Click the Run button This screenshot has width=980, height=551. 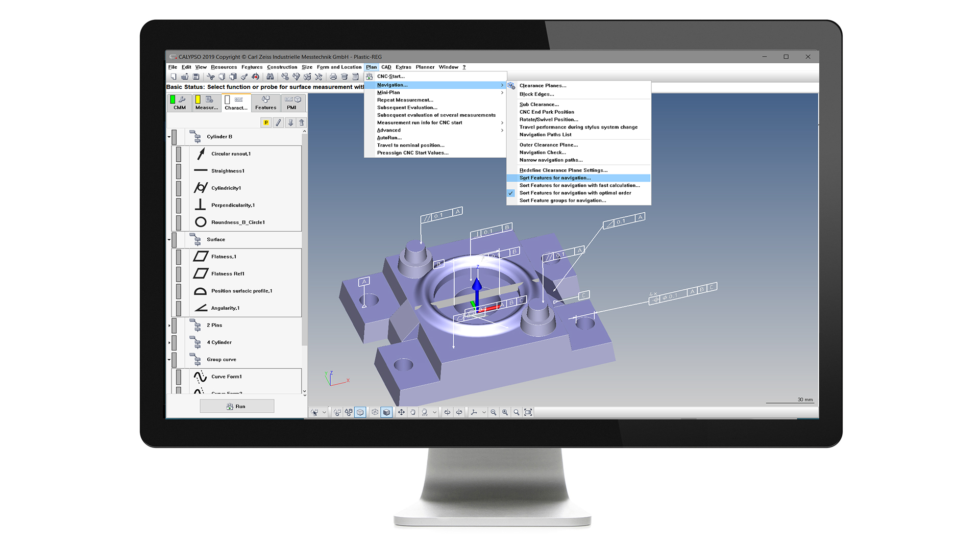[237, 406]
